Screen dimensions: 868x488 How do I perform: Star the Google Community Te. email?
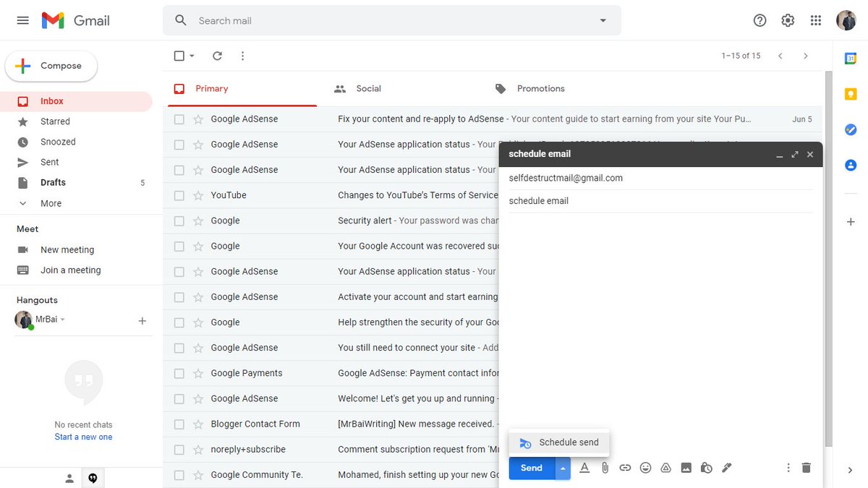198,475
